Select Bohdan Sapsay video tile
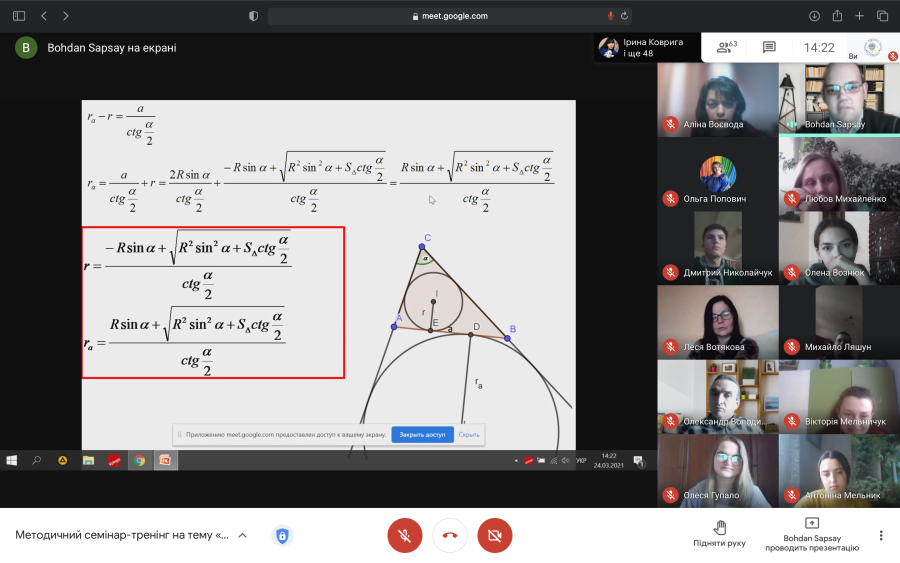 click(839, 100)
